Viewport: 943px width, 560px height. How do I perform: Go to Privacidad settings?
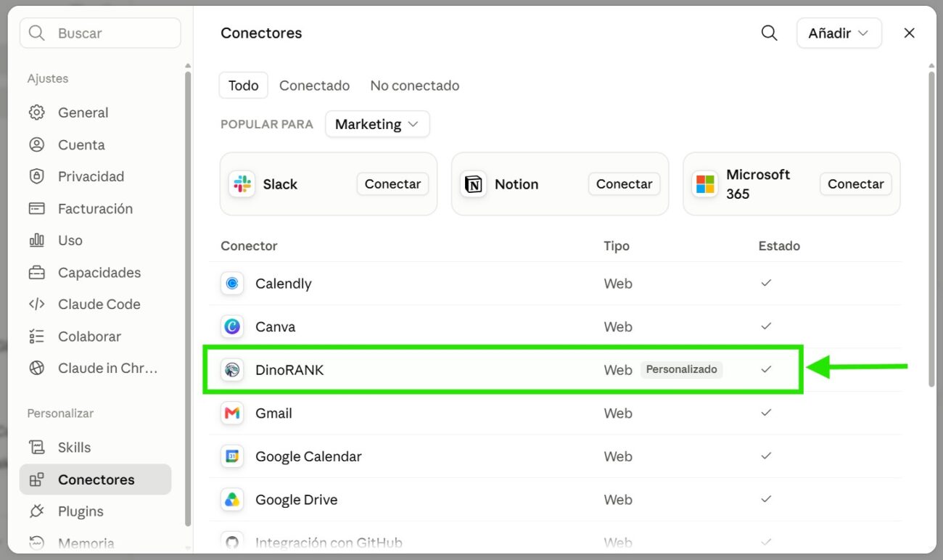pos(95,176)
